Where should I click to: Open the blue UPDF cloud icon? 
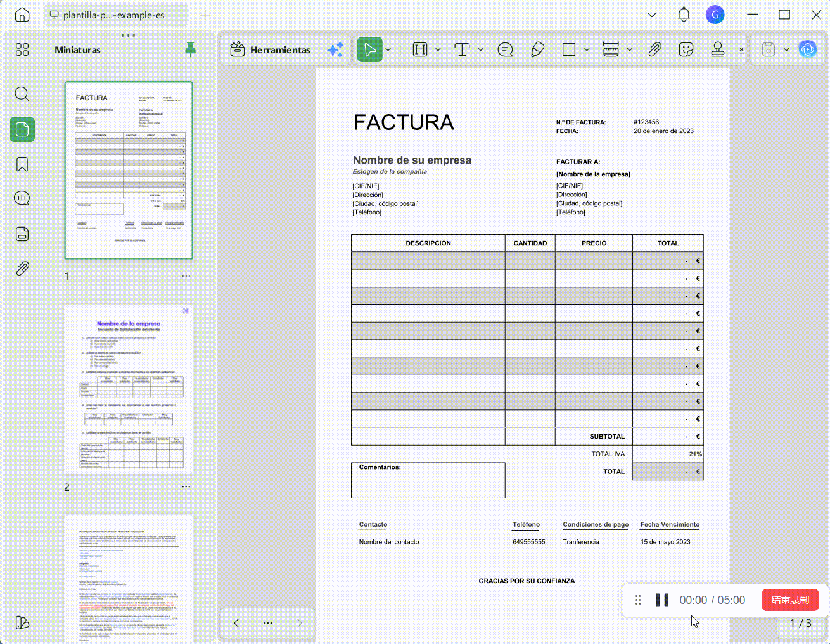point(808,49)
